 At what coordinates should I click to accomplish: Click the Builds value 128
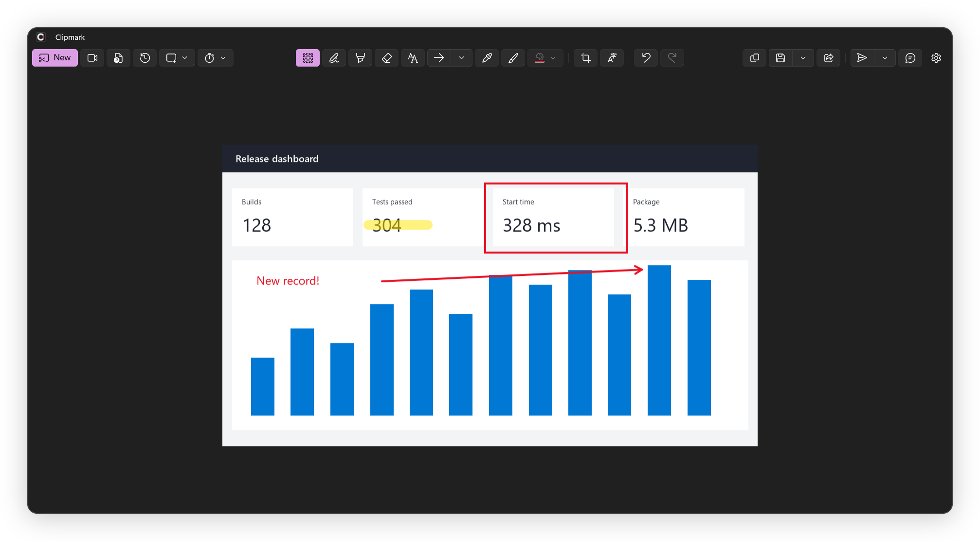click(x=257, y=226)
